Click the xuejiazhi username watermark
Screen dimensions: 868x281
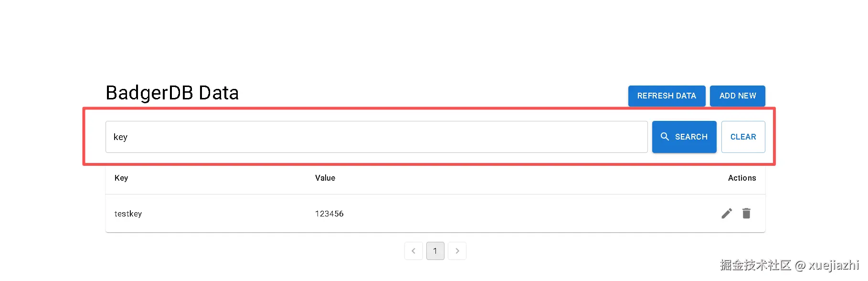click(833, 265)
